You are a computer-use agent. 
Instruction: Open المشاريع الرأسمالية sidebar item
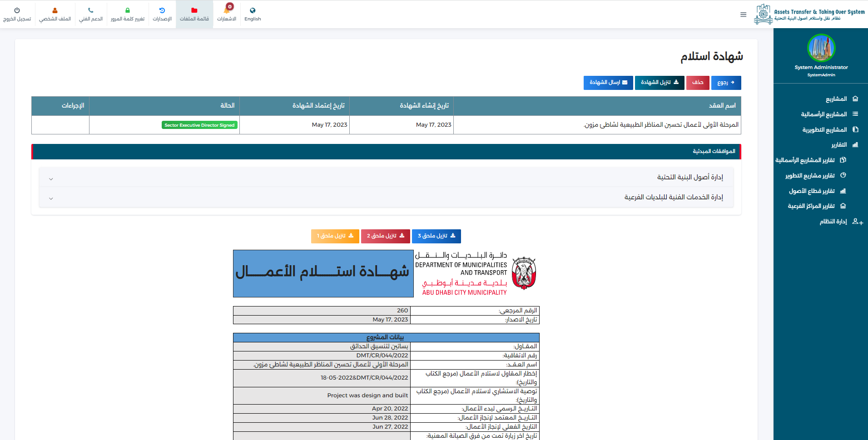824,114
